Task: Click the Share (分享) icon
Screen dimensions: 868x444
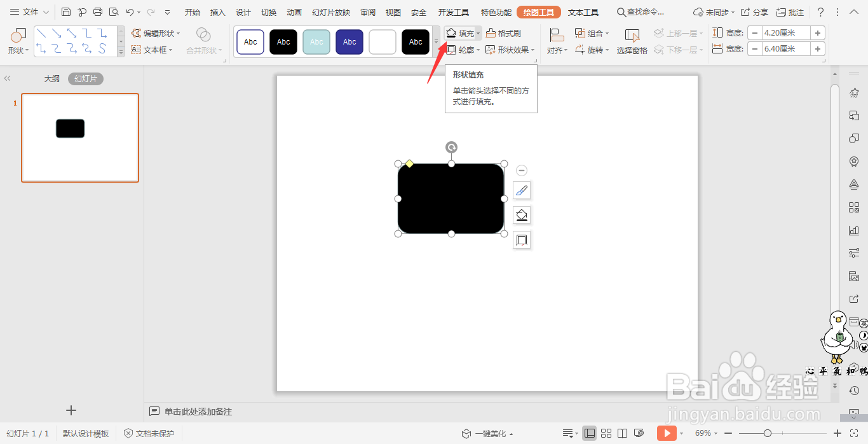Action: [x=754, y=12]
